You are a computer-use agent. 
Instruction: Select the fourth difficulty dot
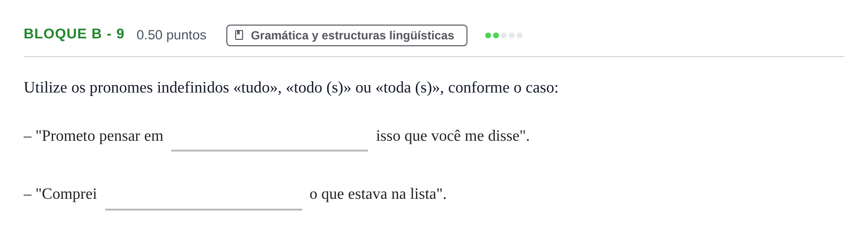[x=512, y=35]
